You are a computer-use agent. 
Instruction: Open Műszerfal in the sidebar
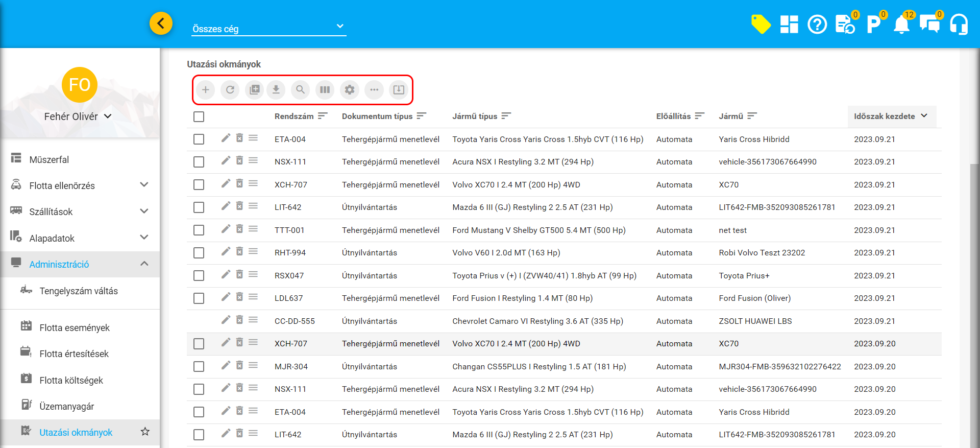tap(49, 159)
